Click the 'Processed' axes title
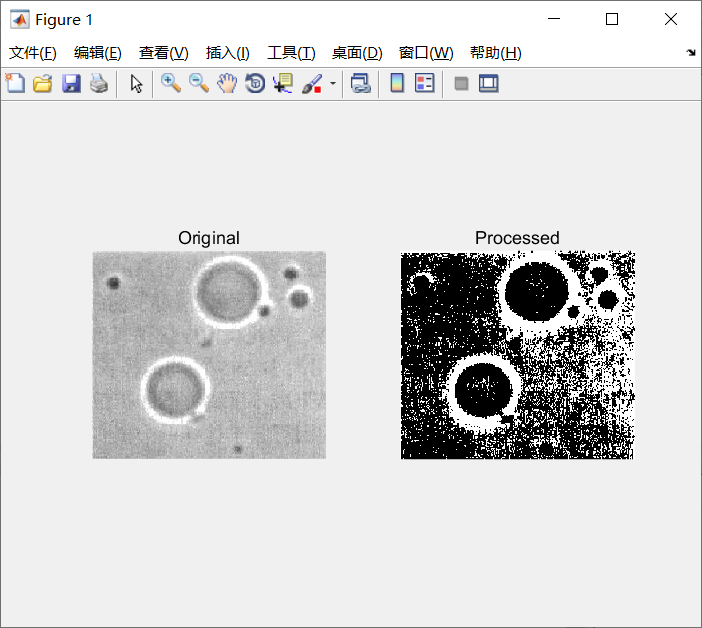The width and height of the screenshot is (702, 628). coord(517,238)
